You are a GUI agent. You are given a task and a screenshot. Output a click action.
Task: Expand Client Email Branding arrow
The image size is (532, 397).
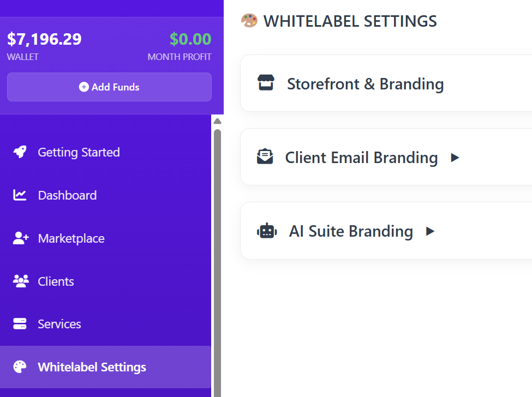coord(455,158)
